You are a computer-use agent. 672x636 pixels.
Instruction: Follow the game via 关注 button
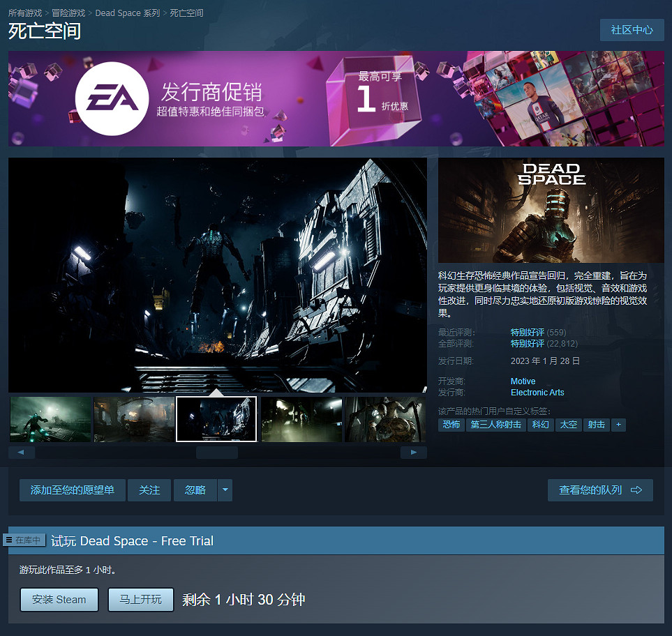point(149,490)
